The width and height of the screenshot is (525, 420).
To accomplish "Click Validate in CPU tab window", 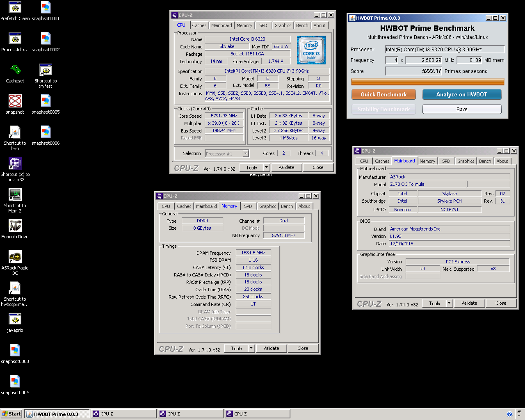I will tap(286, 167).
